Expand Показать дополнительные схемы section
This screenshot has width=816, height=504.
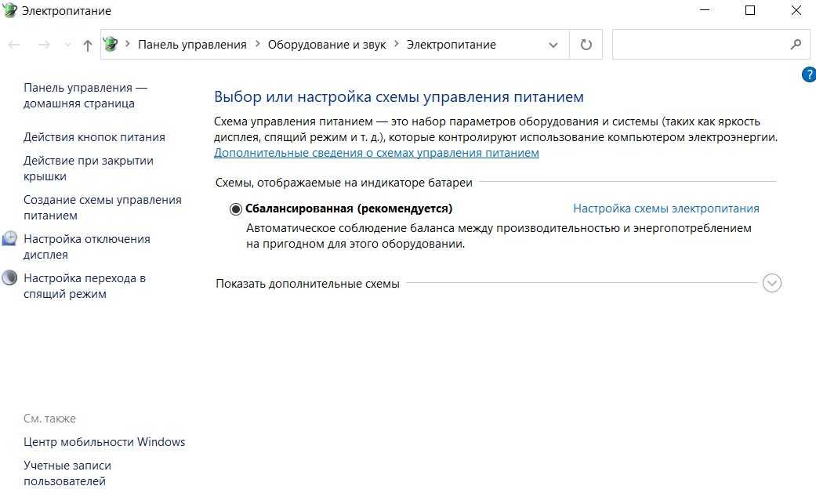771,284
